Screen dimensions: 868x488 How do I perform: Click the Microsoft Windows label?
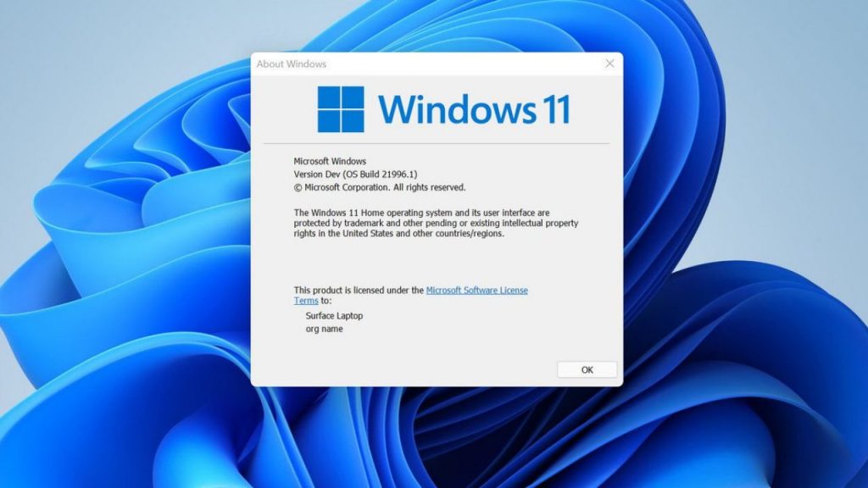click(329, 161)
